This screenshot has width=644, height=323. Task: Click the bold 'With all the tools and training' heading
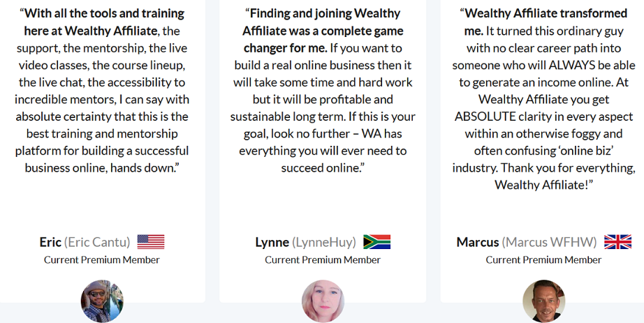[x=102, y=22]
